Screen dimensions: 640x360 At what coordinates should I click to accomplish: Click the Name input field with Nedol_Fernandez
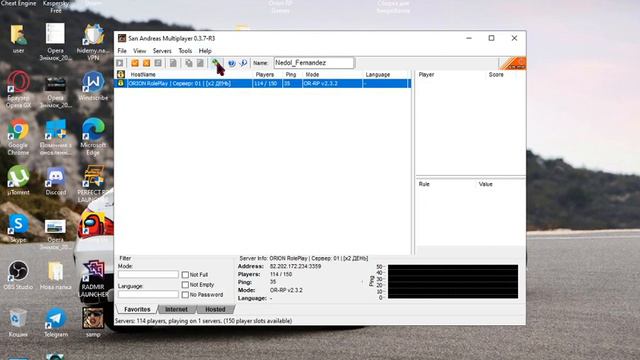tap(314, 63)
